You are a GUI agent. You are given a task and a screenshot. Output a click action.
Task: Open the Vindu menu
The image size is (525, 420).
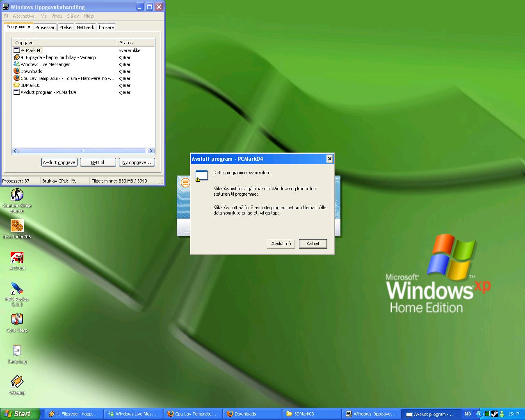pyautogui.click(x=57, y=16)
